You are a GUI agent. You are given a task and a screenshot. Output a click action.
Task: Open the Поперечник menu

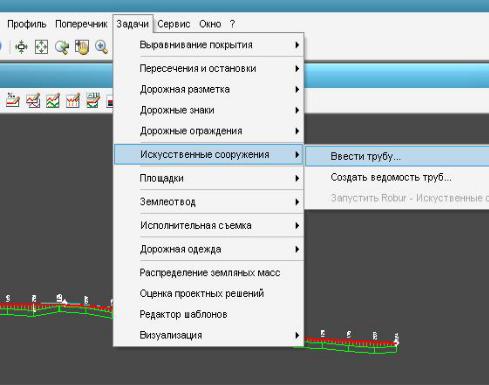tap(81, 24)
